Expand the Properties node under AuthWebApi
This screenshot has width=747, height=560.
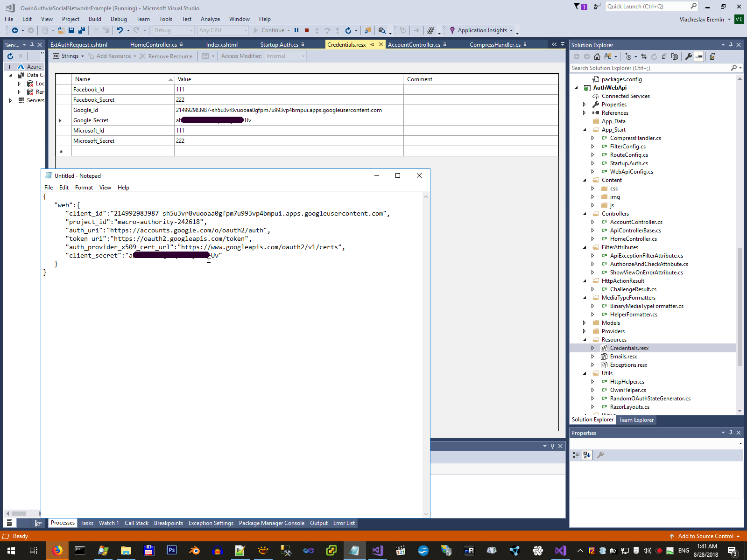[585, 105]
